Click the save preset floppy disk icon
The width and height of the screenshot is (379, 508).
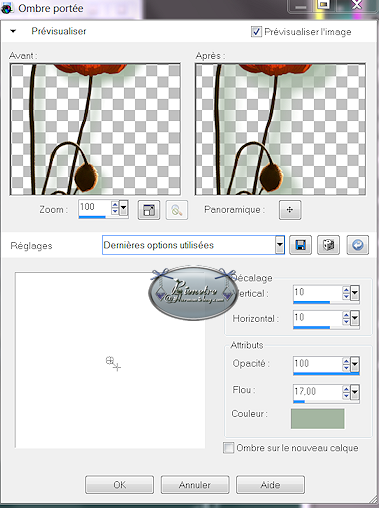[x=300, y=245]
